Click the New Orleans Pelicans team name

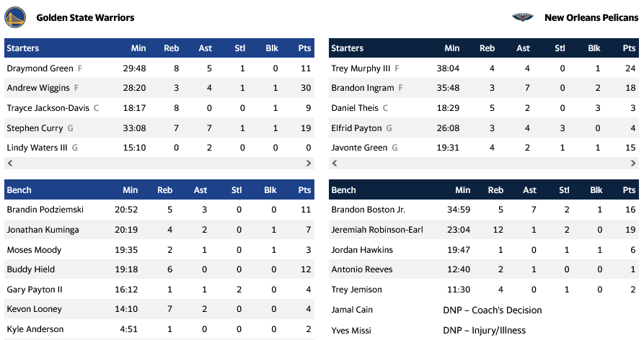coord(591,17)
